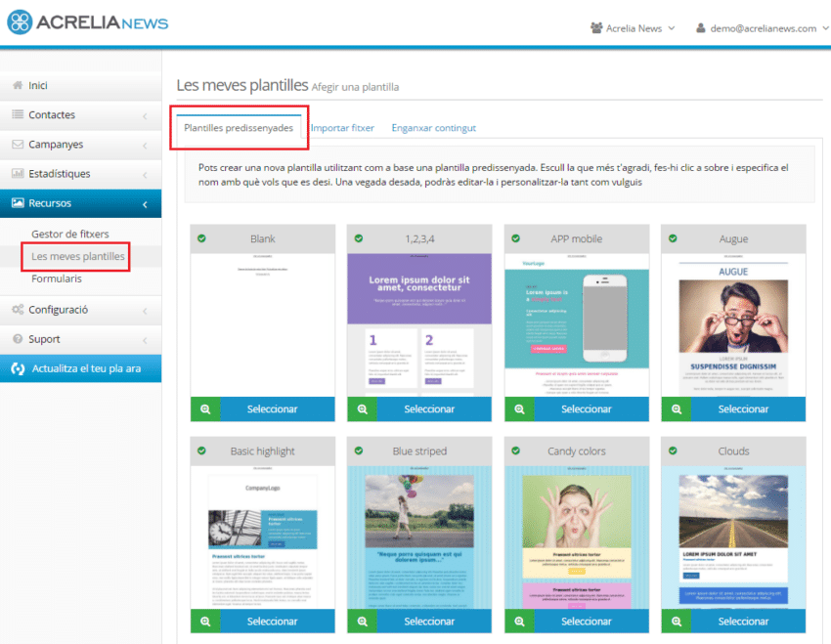Preview the Basic highlight template with magnifier
The width and height of the screenshot is (831, 644).
(x=205, y=622)
